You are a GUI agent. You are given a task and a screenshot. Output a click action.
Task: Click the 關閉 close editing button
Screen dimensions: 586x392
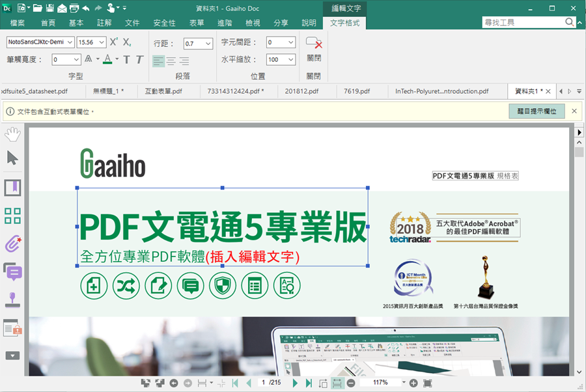tap(314, 49)
